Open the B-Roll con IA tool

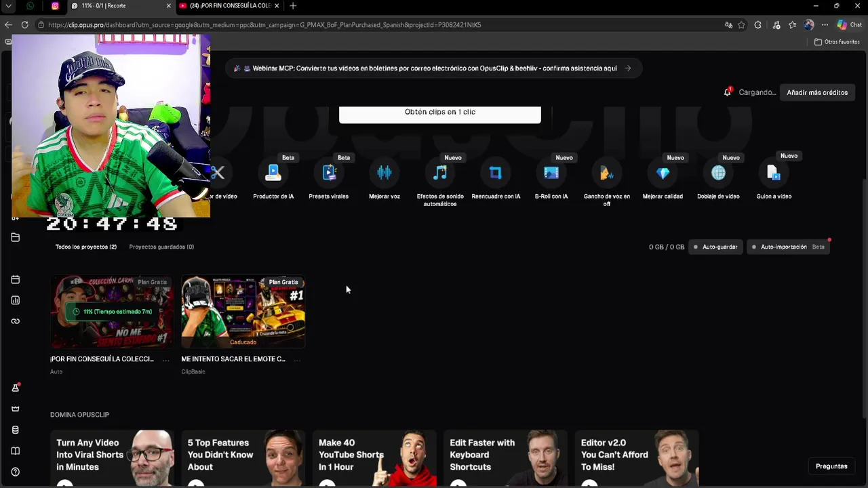click(x=551, y=174)
